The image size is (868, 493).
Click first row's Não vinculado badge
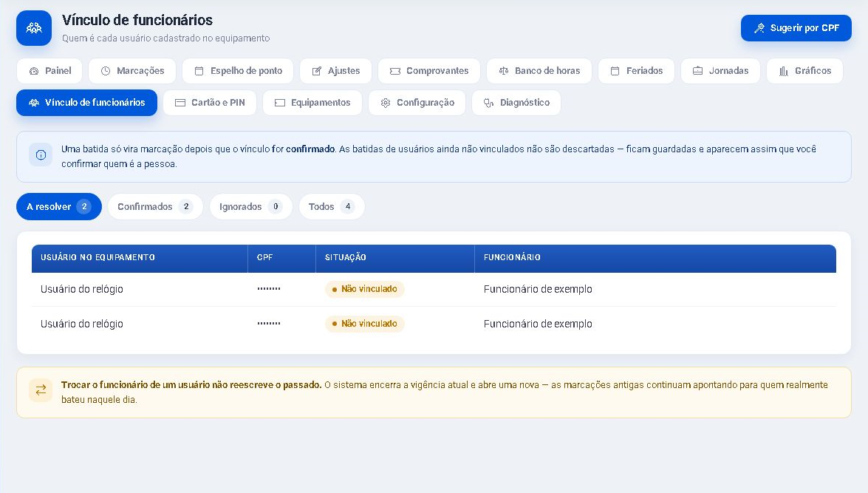pyautogui.click(x=364, y=289)
